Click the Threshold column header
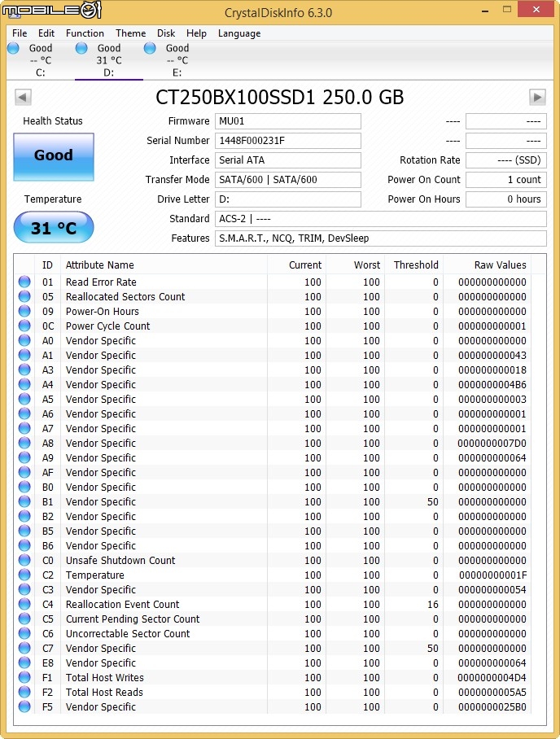This screenshot has width=560, height=739. (414, 265)
